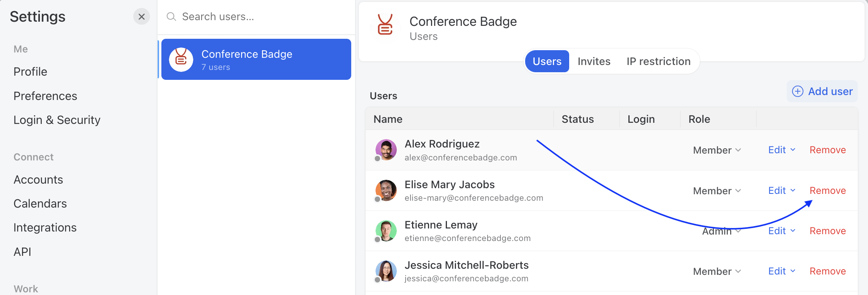Viewport: 868px width, 295px height.
Task: Open Integrations settings
Action: [x=45, y=227]
